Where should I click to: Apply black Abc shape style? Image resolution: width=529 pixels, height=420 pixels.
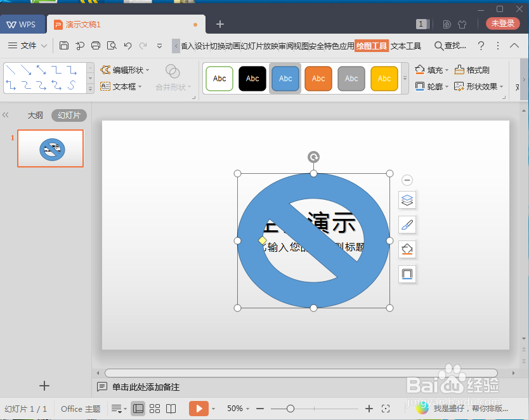point(252,79)
